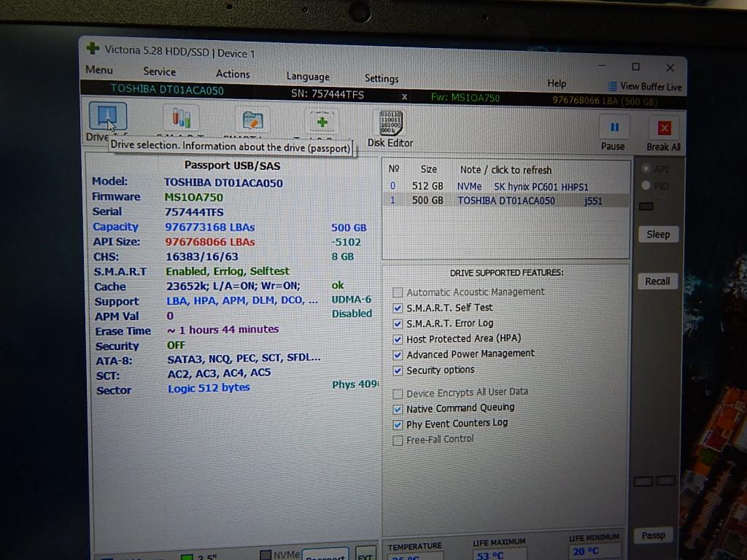Click the View Buffer Live icon
747x560 pixels.
coord(612,86)
